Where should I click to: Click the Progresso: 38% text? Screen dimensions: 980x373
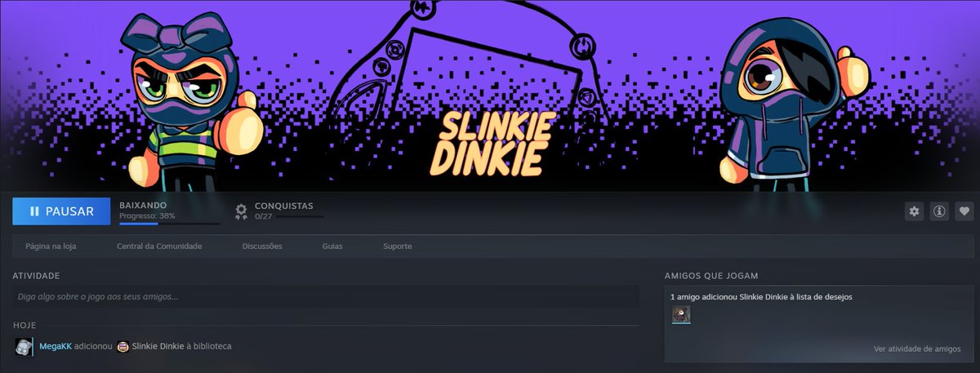147,216
